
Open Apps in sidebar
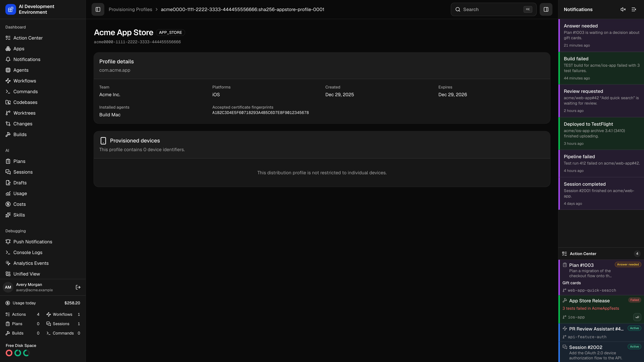tap(43, 49)
